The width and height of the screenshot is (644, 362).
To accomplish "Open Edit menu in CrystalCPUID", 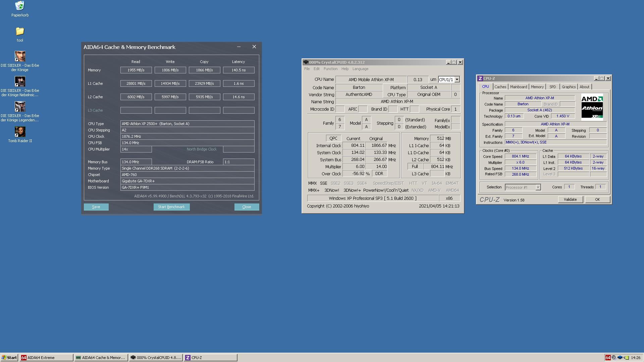I will (317, 69).
